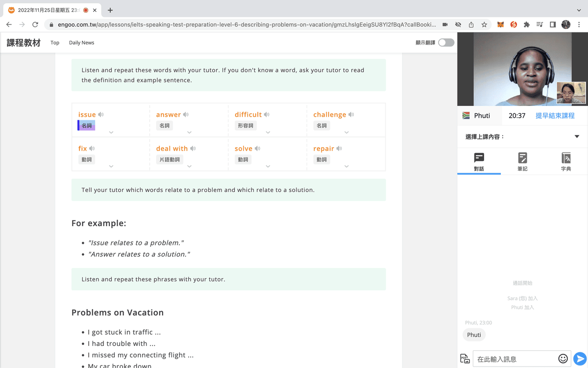Viewport: 588px width, 368px height.
Task: Expand the definition of fix
Action: click(111, 166)
